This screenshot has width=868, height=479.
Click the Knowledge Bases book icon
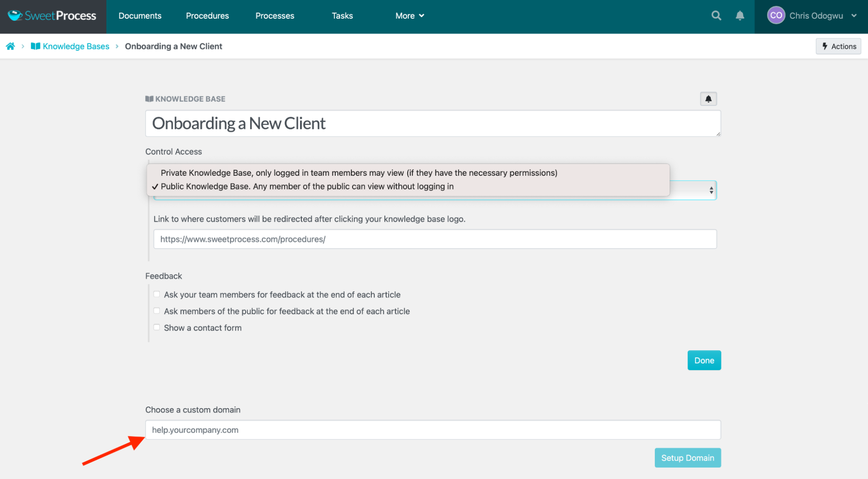pos(36,46)
